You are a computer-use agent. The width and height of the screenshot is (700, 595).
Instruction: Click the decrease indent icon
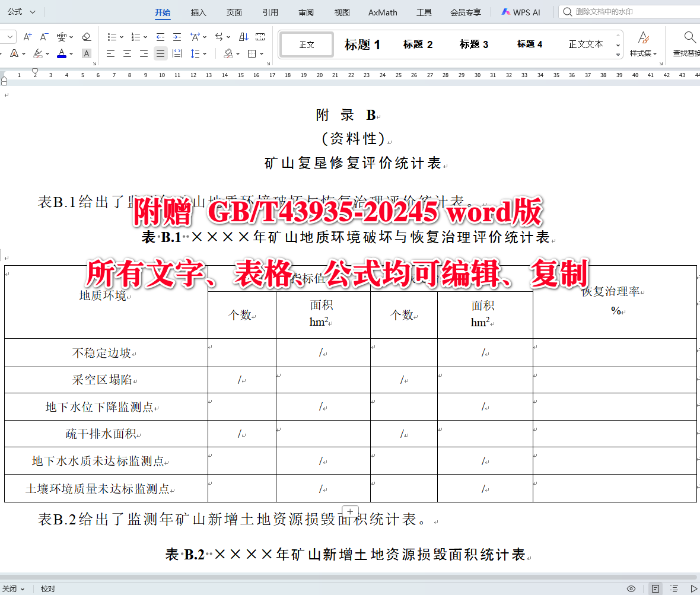tap(161, 37)
